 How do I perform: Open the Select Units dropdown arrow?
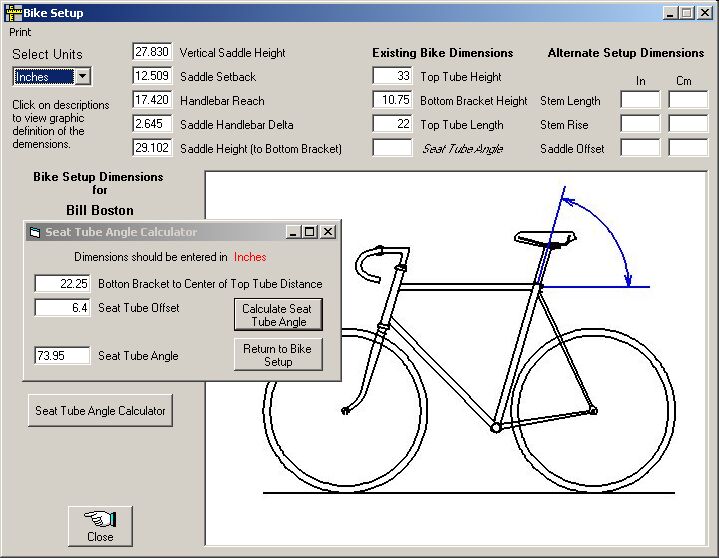[83, 76]
